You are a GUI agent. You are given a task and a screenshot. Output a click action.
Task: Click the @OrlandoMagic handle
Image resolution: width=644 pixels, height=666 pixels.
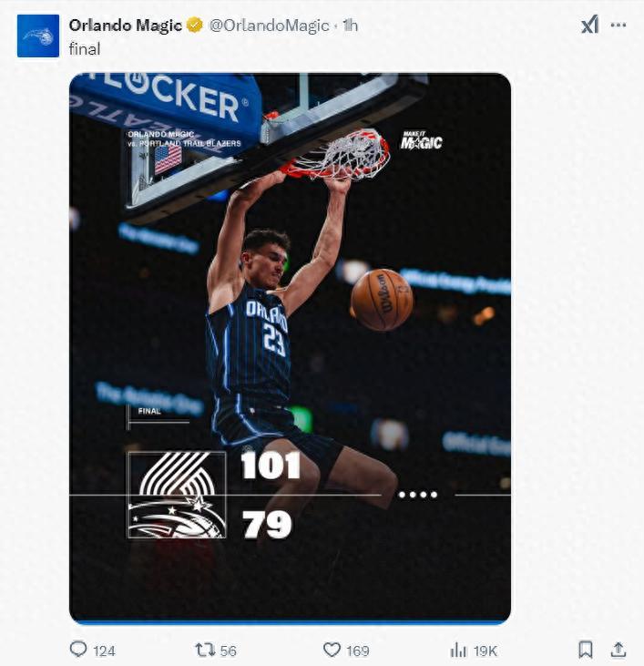270,26
